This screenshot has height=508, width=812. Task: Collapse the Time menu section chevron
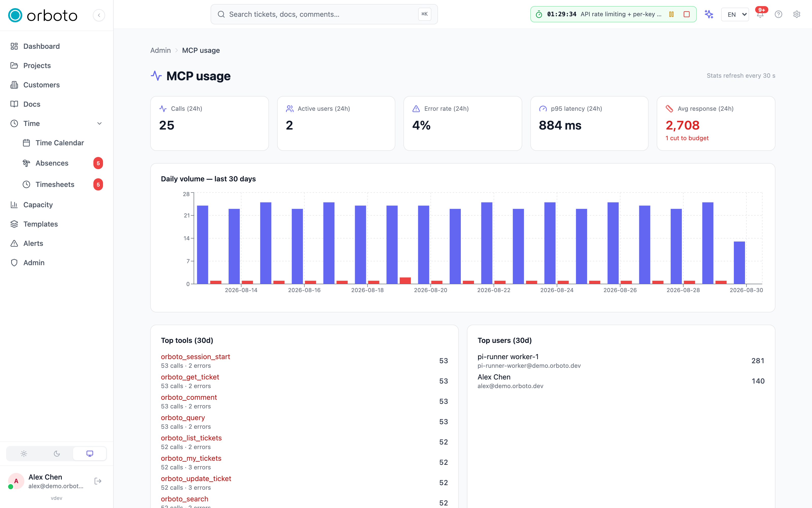click(99, 123)
